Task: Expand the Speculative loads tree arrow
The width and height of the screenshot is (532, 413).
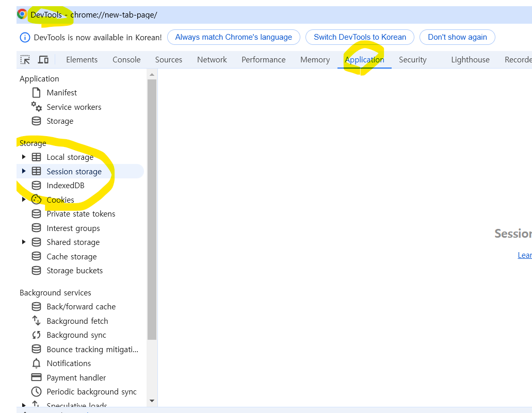Action: [x=24, y=405]
